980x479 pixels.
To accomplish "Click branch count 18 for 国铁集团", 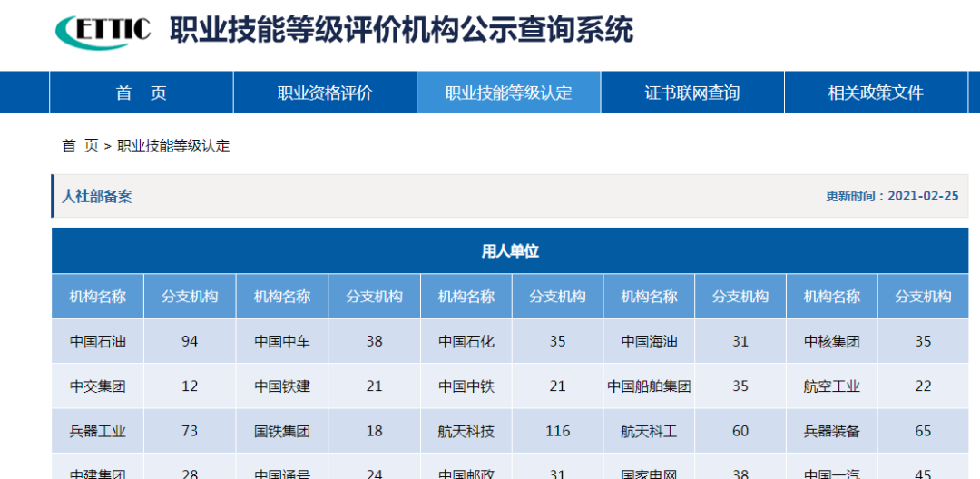I will click(x=375, y=431).
